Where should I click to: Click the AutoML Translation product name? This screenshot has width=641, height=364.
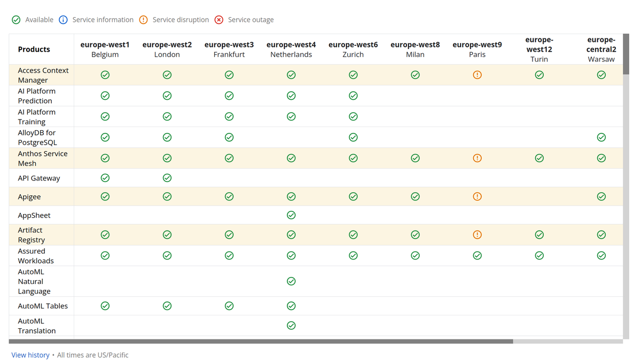(37, 326)
